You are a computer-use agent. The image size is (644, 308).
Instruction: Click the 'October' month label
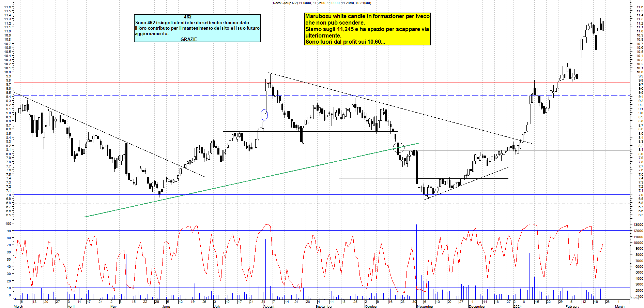[371, 306]
